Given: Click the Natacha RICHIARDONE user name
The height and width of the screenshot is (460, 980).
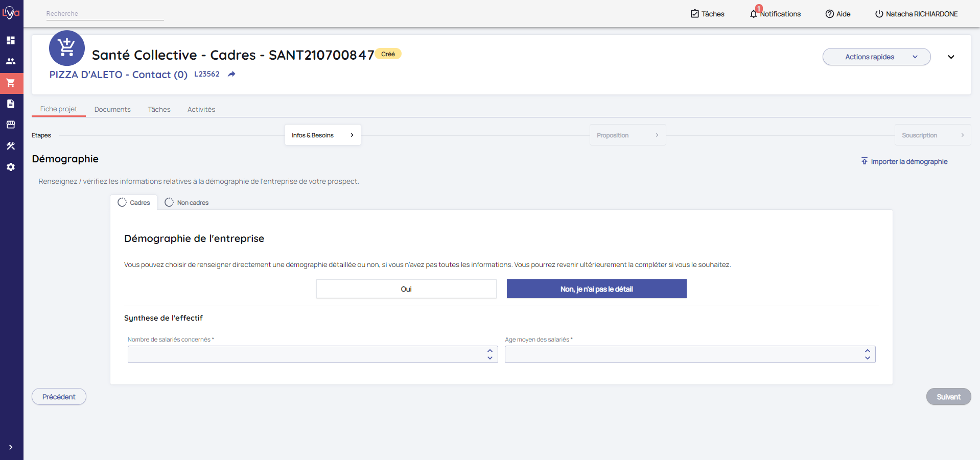Looking at the screenshot, I should (x=922, y=14).
